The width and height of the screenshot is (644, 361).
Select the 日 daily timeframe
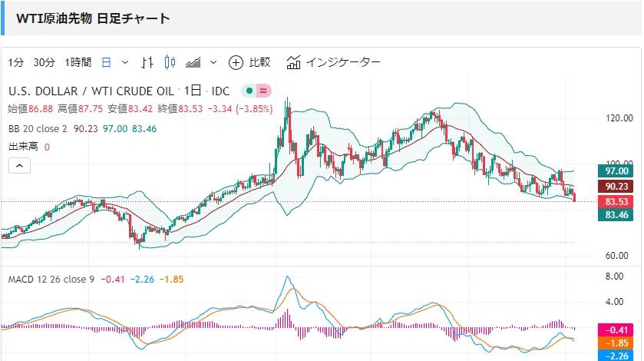point(107,62)
